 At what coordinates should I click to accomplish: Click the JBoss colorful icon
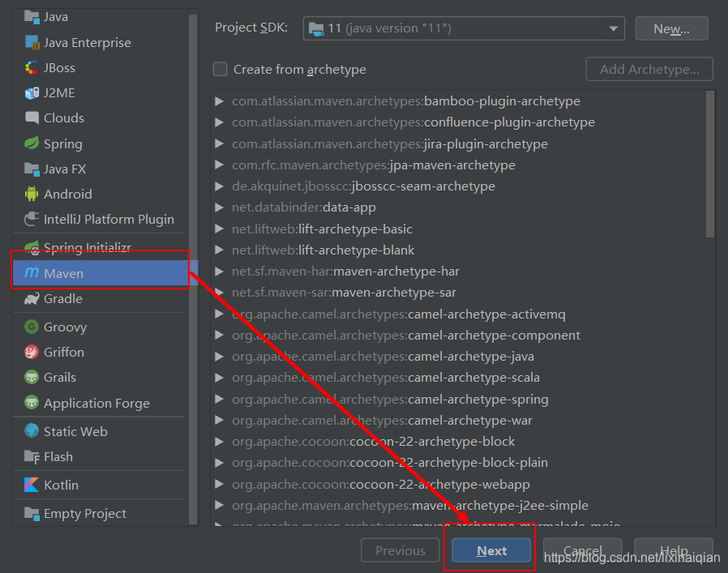tap(32, 68)
